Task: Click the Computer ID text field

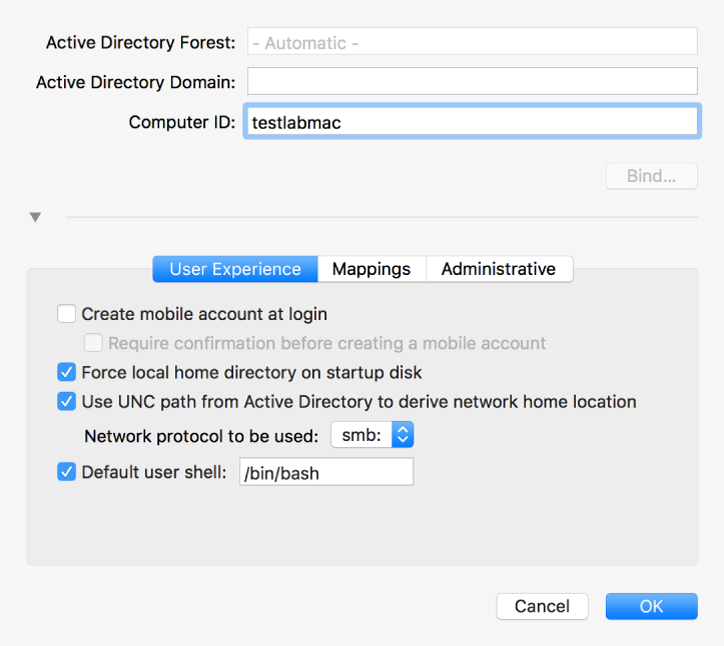Action: 471,122
